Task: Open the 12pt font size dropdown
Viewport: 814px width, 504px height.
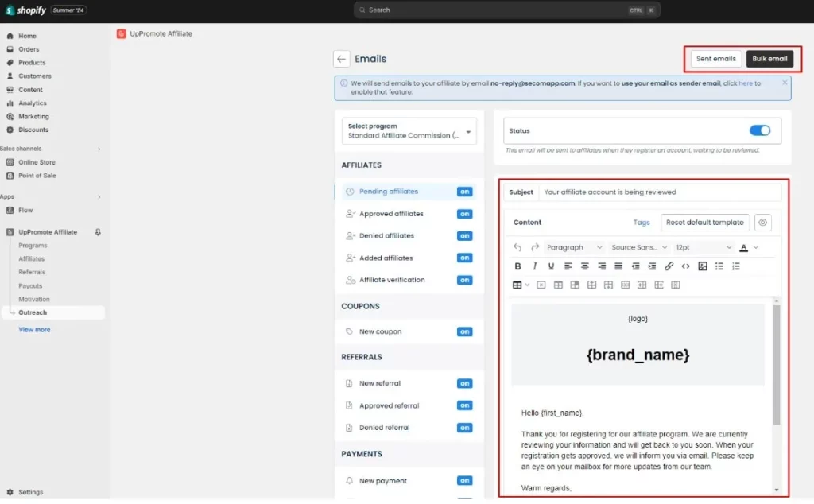Action: (x=704, y=247)
